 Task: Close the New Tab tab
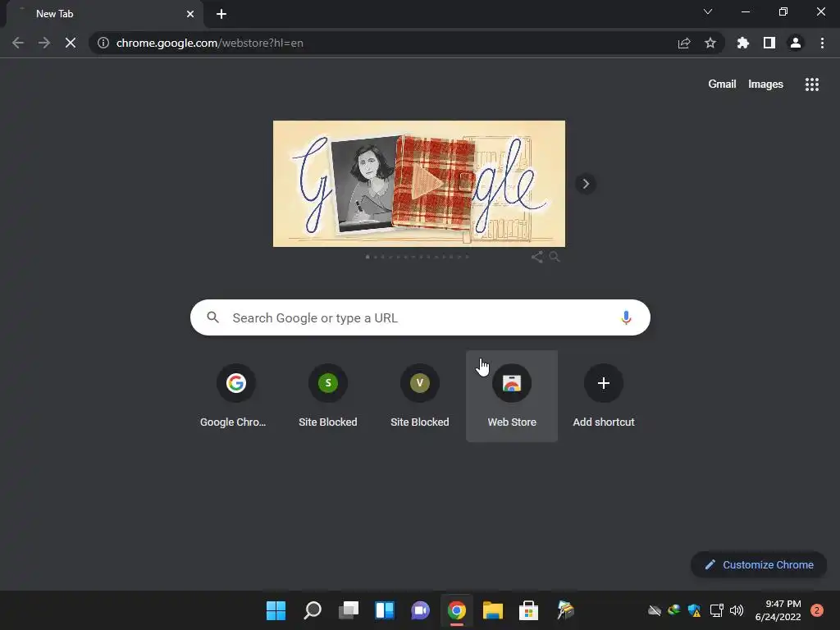[190, 14]
